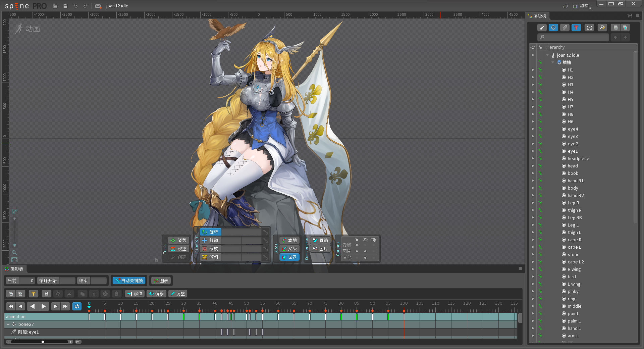Go to previous keyframe button
The width and height of the screenshot is (644, 349).
(x=20, y=306)
